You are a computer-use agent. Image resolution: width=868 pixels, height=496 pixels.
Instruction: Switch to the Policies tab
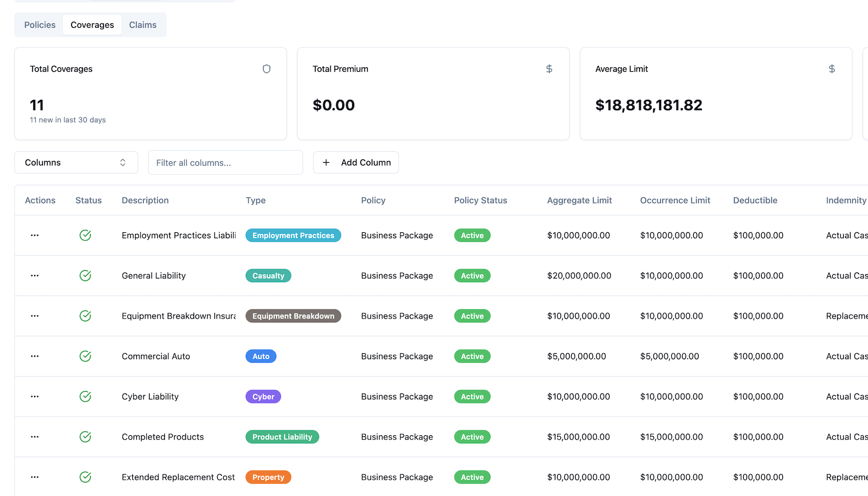(x=40, y=25)
